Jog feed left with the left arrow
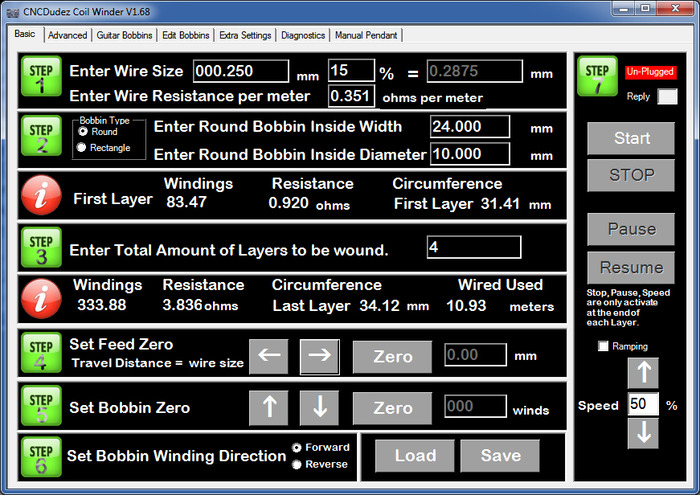This screenshot has height=495, width=700. tap(269, 356)
